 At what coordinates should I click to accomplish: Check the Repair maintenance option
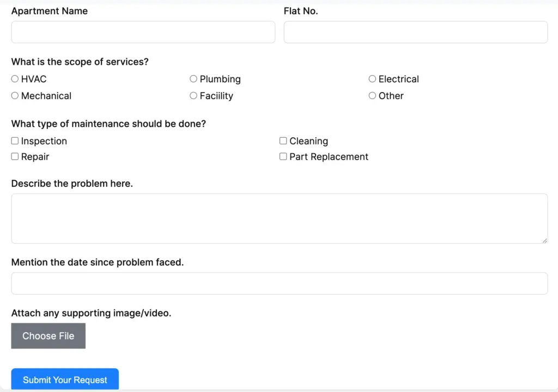point(15,156)
